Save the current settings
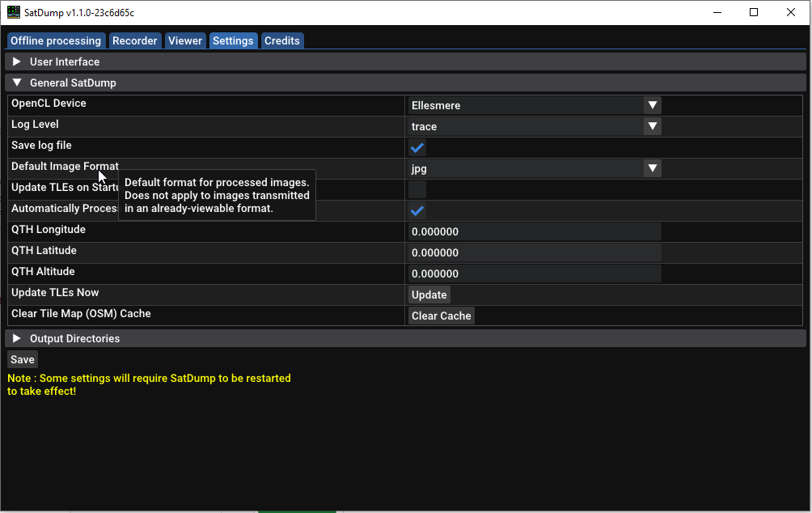Viewport: 812px width, 513px height. pyautogui.click(x=22, y=358)
